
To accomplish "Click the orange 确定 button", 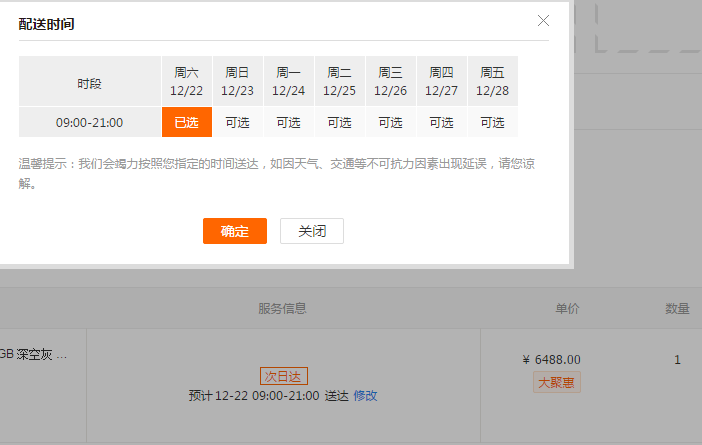I will (235, 231).
